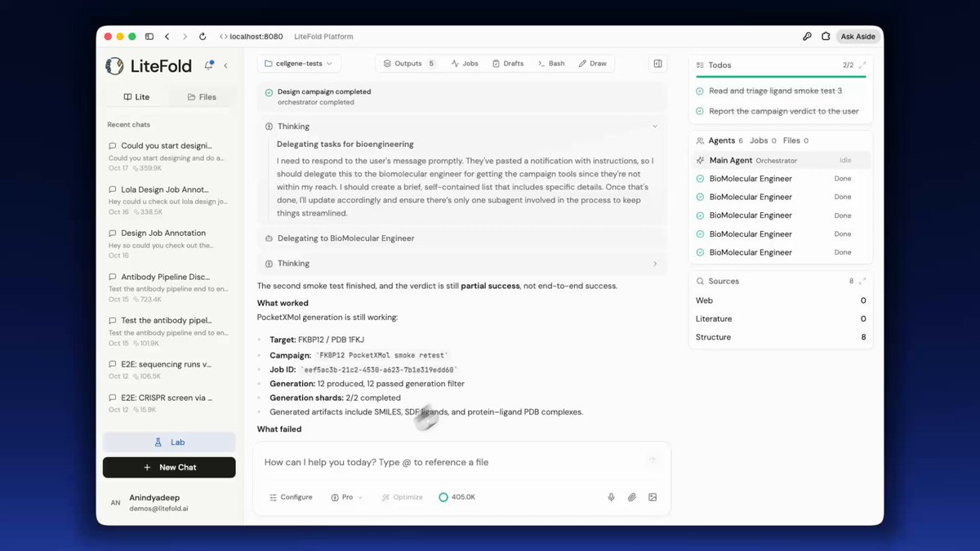Open the Outputs tab
The image size is (980, 551).
click(x=409, y=63)
